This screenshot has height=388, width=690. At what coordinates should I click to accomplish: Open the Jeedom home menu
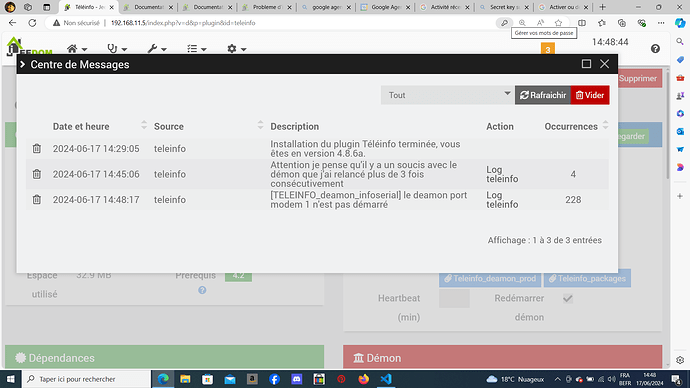tap(77, 49)
